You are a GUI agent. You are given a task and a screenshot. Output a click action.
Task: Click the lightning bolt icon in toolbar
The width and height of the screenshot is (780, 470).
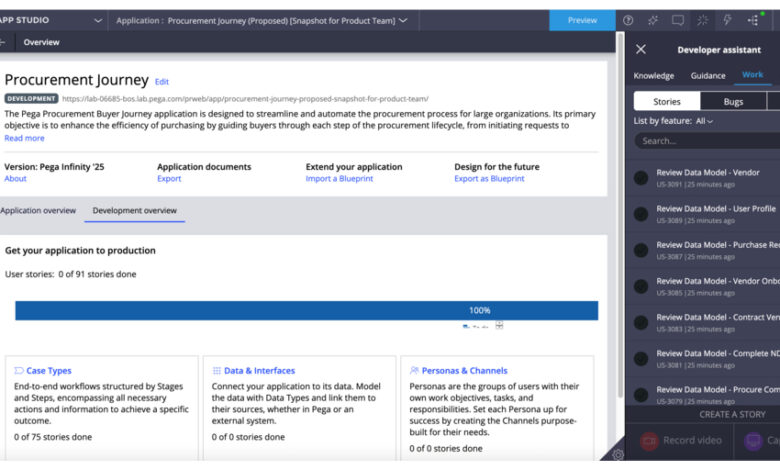pos(727,20)
